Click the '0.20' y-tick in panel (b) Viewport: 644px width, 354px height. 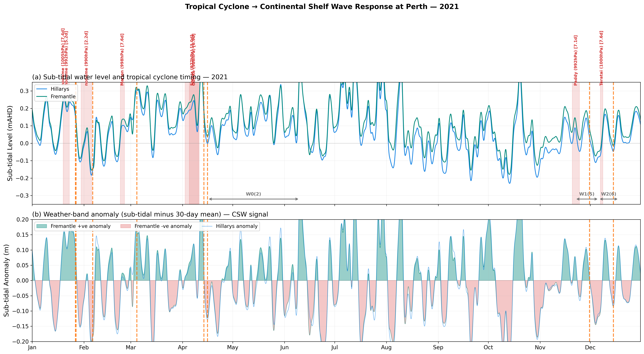coord(23,220)
